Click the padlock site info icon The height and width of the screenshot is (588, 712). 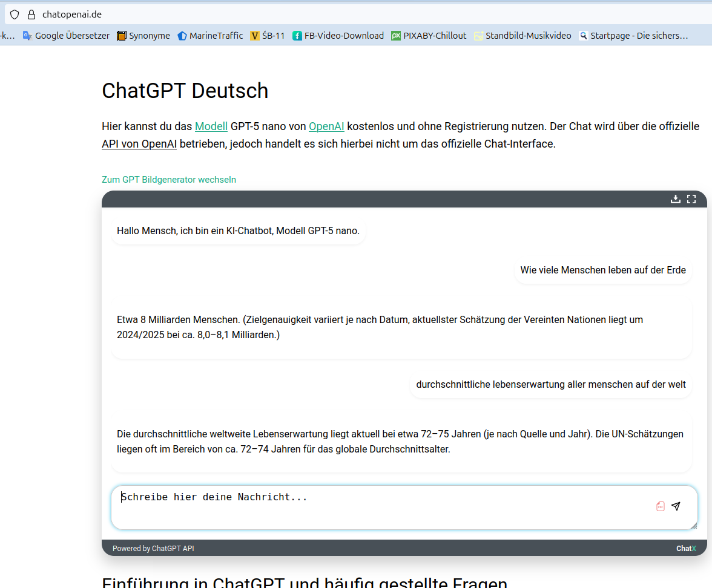(x=31, y=15)
